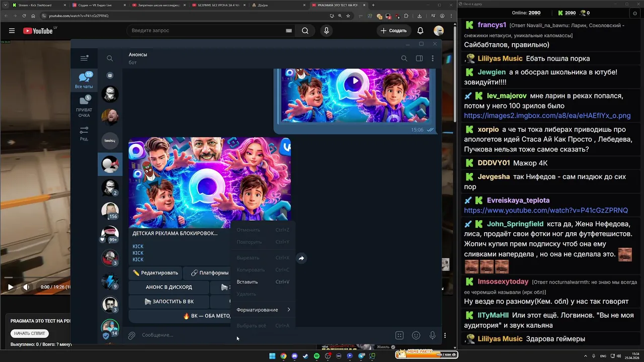644x362 pixels.
Task: Open Discord from the taskbar
Action: coord(294,356)
